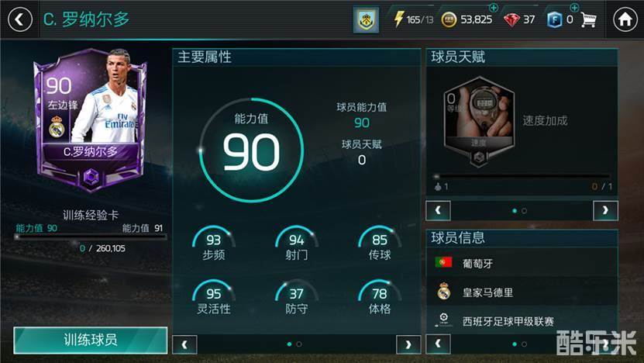
Task: Go to previous player talent
Action: 438,210
